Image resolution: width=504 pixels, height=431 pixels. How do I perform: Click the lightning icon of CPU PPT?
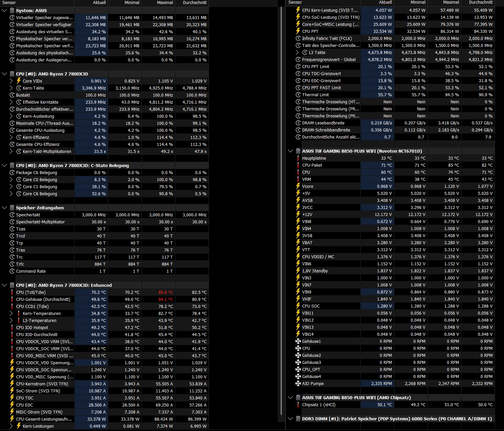pos(298,31)
